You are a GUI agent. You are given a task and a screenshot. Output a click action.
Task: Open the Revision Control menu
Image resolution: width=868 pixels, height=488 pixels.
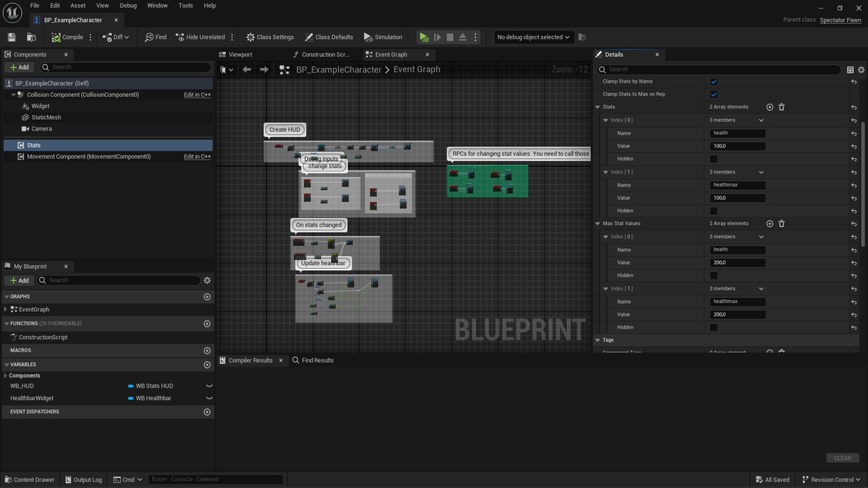click(831, 480)
